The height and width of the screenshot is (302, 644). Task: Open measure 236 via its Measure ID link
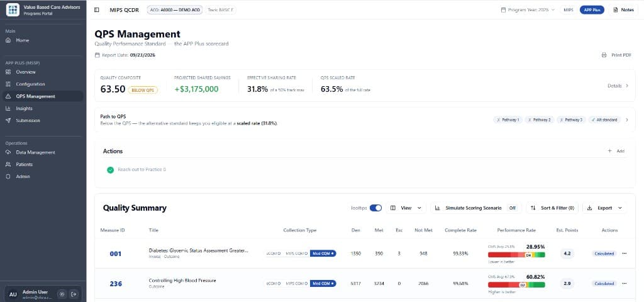point(116,284)
